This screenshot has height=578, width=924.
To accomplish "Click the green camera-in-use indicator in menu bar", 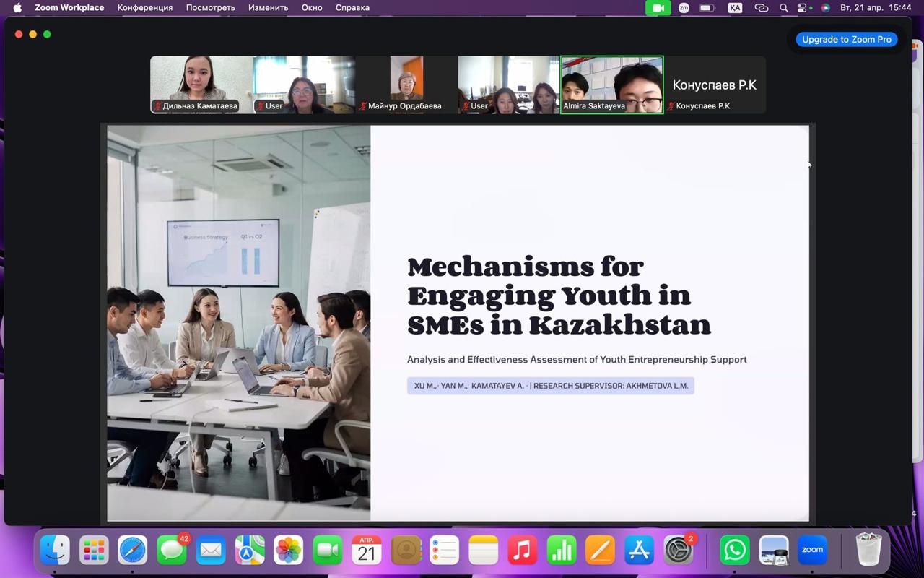I will tap(658, 8).
